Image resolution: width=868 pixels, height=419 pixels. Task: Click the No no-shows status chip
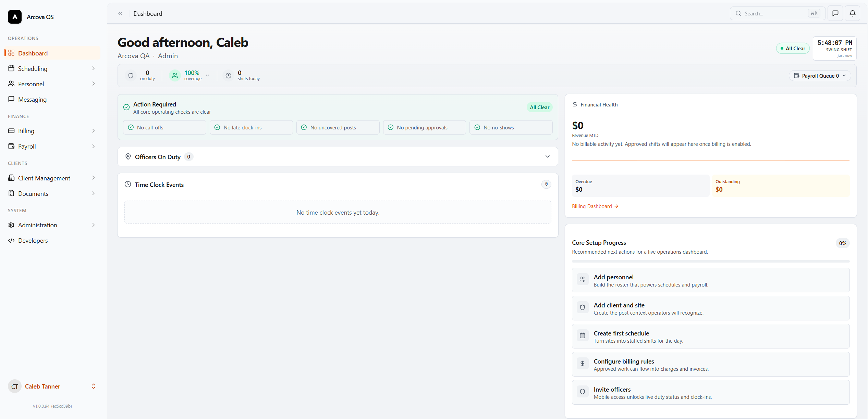coord(511,127)
